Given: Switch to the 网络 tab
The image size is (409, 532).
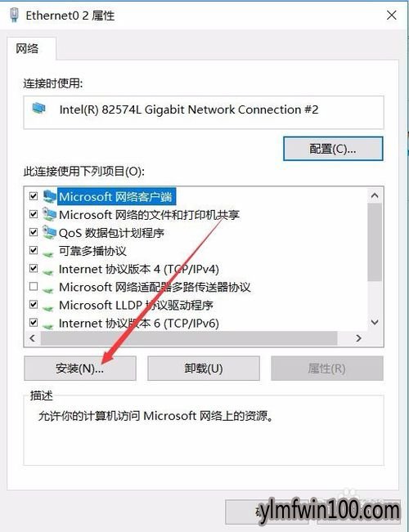Looking at the screenshot, I should click(x=27, y=48).
